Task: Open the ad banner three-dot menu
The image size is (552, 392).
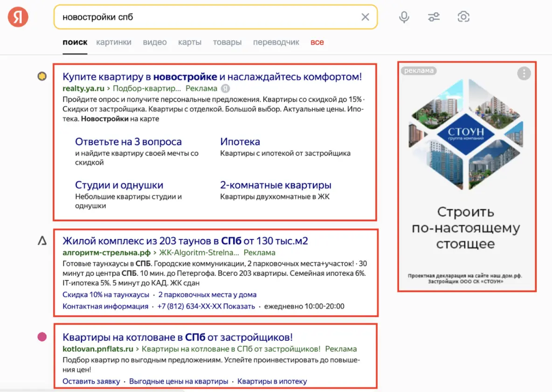Action: click(524, 73)
